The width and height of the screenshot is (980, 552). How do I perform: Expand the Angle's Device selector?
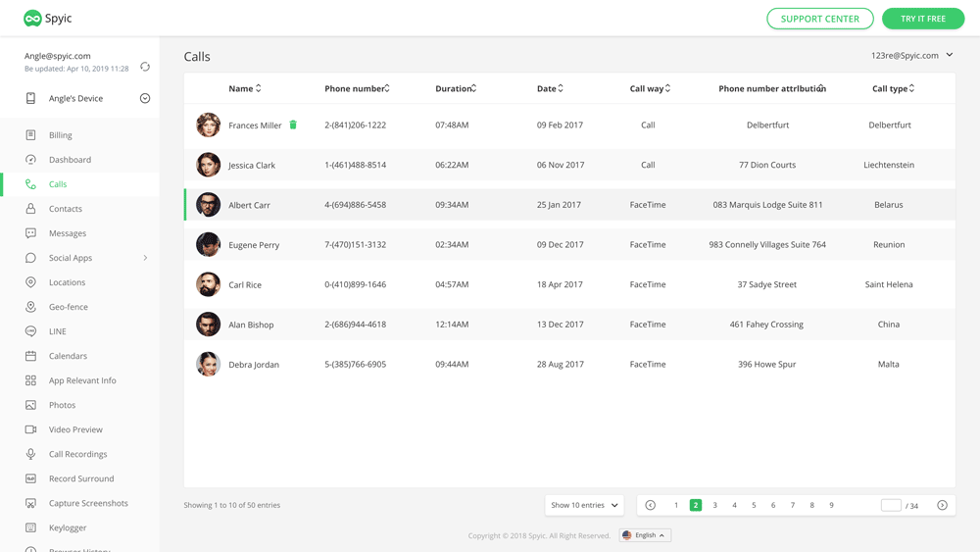click(145, 98)
